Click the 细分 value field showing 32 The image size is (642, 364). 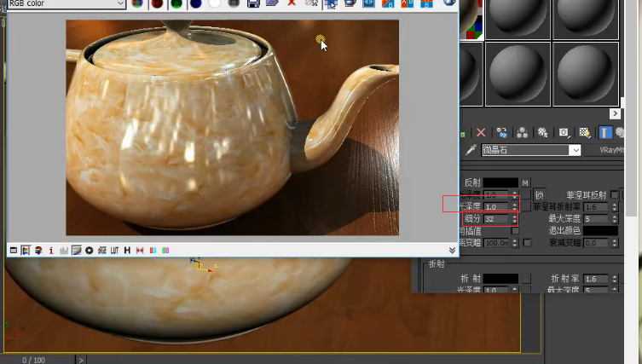click(495, 219)
